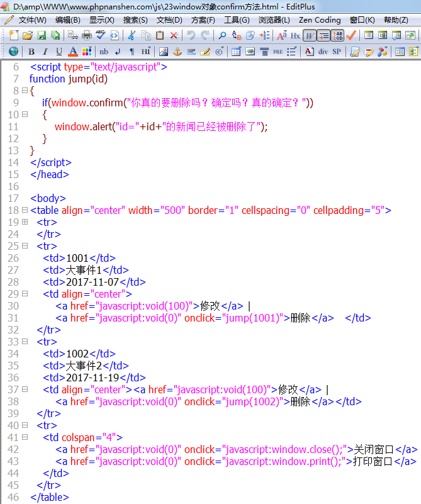The height and width of the screenshot is (504, 421).
Task: Toggle line numbers display button
Action: pos(337,35)
